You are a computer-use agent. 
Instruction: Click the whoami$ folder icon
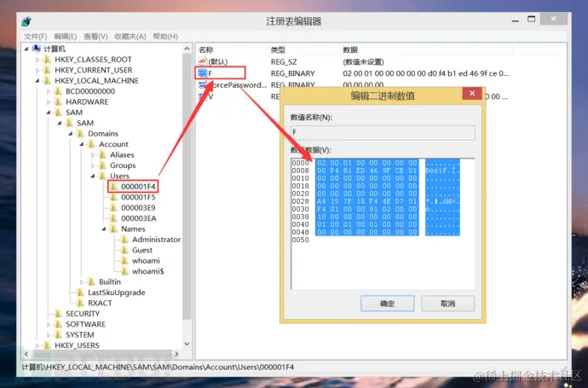(x=125, y=271)
